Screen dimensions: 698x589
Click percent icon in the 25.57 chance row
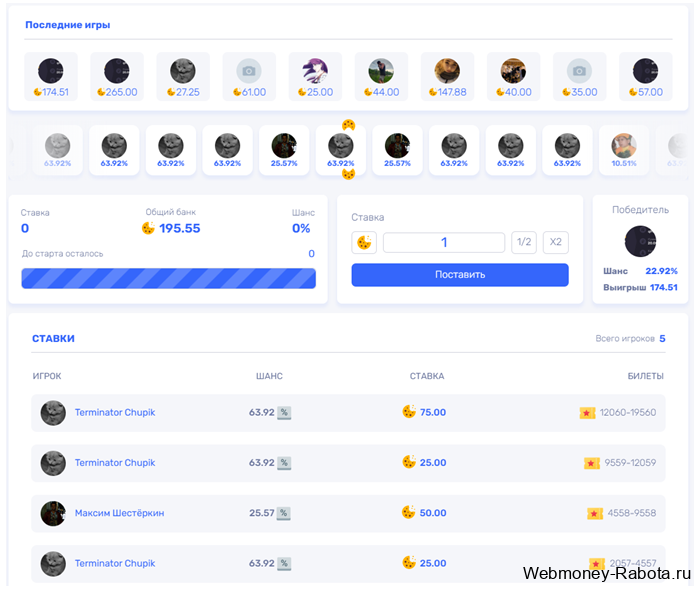(284, 513)
